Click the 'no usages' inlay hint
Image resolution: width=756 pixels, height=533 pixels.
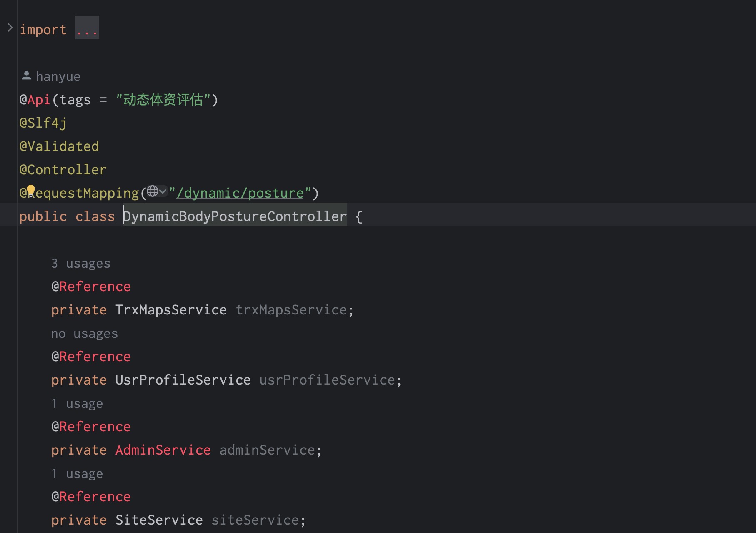(x=85, y=333)
